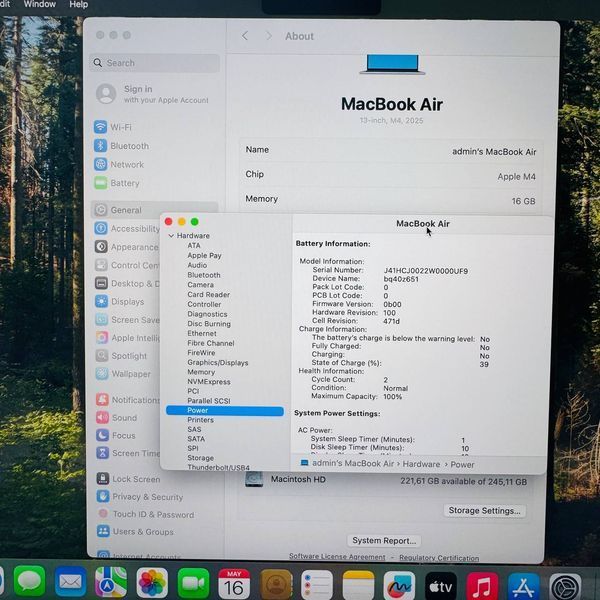Click the Chip value Apple M4
This screenshot has height=600, width=600.
click(516, 176)
